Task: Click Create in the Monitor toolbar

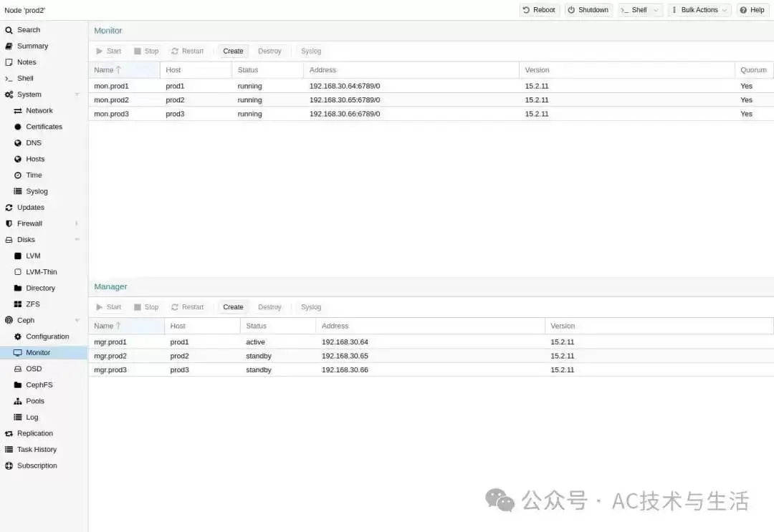Action: [233, 52]
